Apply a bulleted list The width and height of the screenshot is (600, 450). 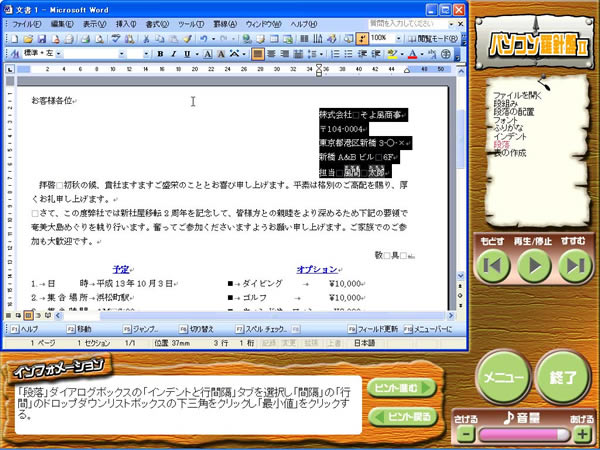coord(349,54)
